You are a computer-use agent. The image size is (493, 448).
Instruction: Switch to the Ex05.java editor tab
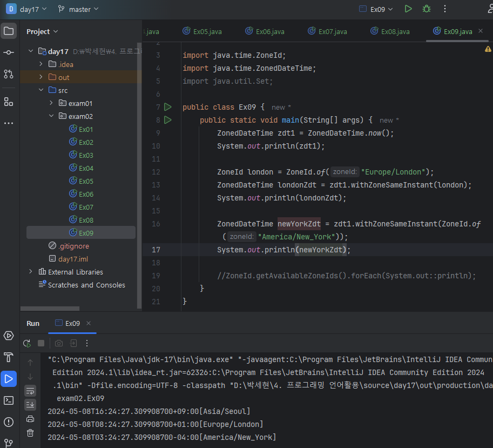[x=202, y=31]
